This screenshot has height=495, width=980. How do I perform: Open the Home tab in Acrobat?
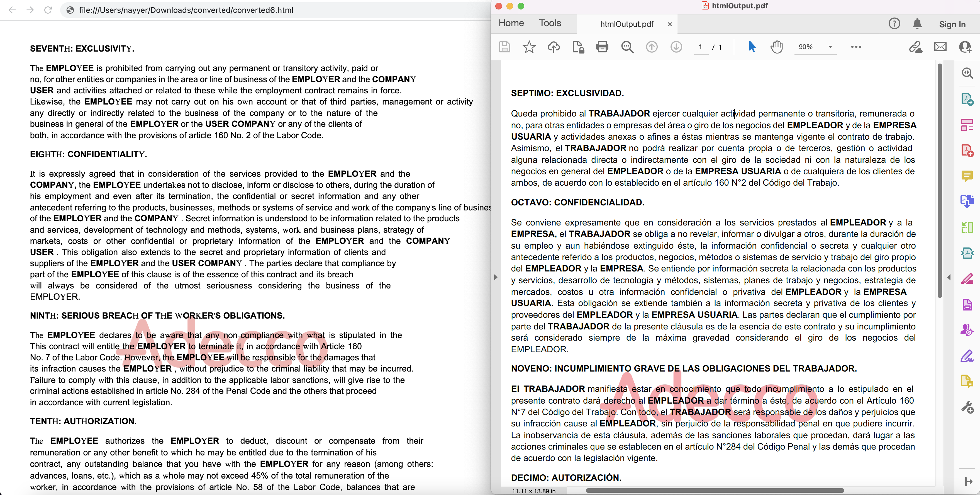tap(511, 23)
